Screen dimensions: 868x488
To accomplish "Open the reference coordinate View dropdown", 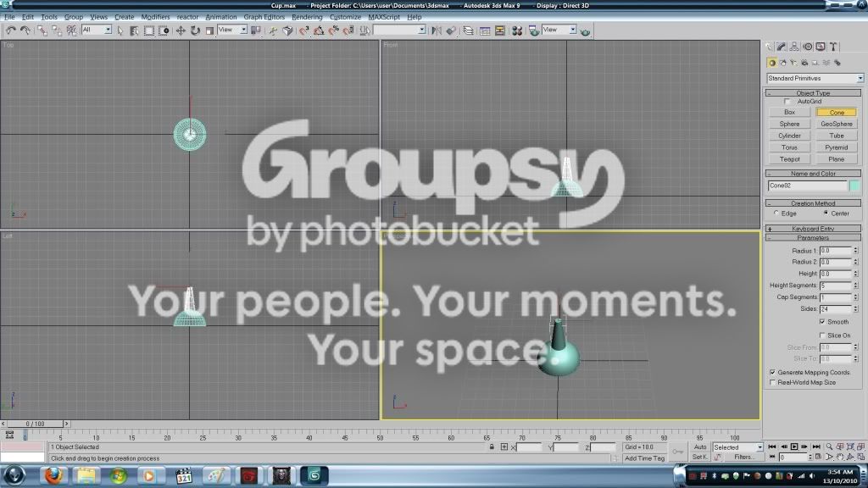I will pos(232,30).
